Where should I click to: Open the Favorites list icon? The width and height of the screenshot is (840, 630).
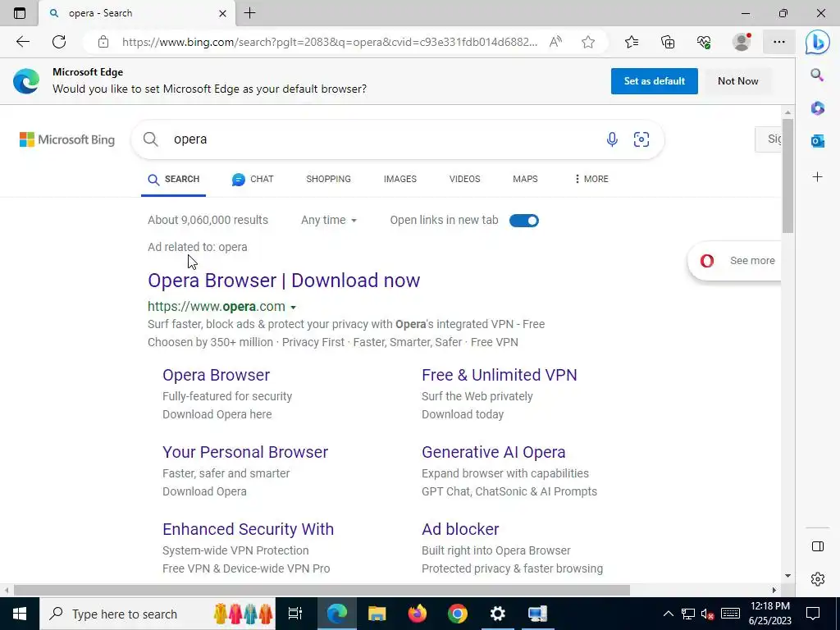(x=632, y=42)
